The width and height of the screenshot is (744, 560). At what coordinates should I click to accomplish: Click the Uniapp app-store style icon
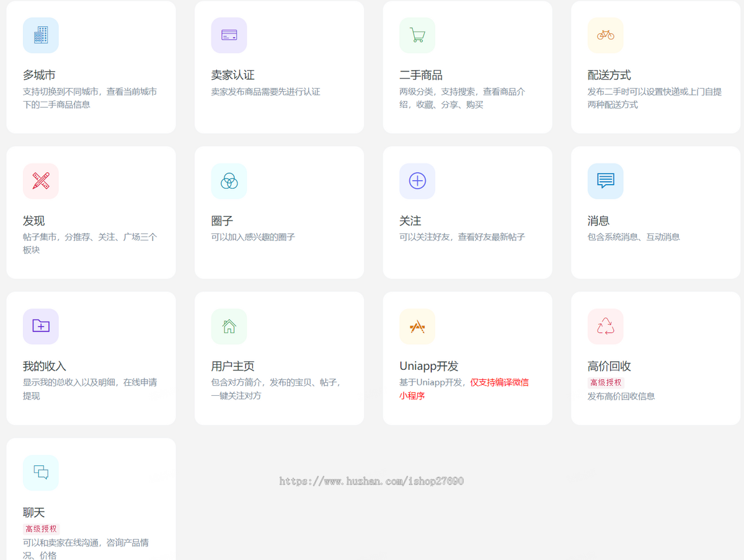coord(417,326)
